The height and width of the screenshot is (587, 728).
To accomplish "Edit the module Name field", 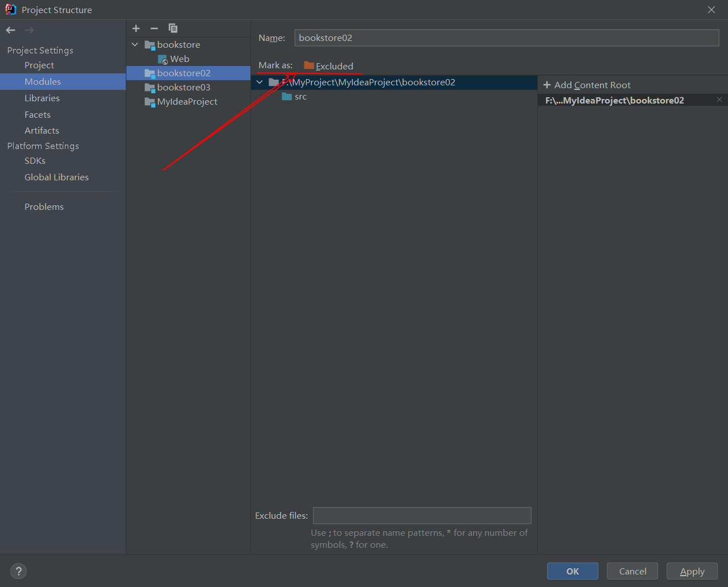I will [505, 38].
